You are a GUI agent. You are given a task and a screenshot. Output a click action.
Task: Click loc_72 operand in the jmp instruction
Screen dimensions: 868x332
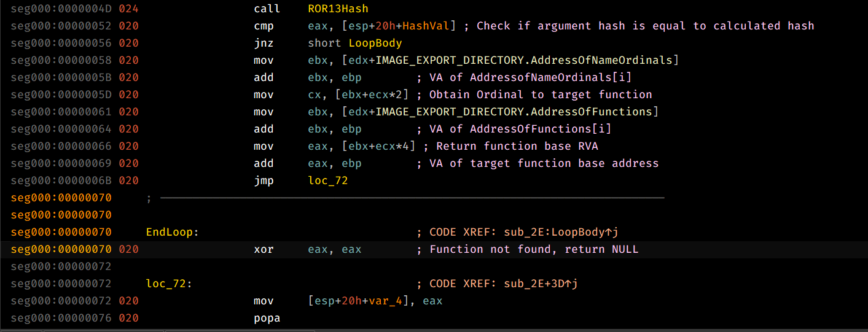point(327,180)
